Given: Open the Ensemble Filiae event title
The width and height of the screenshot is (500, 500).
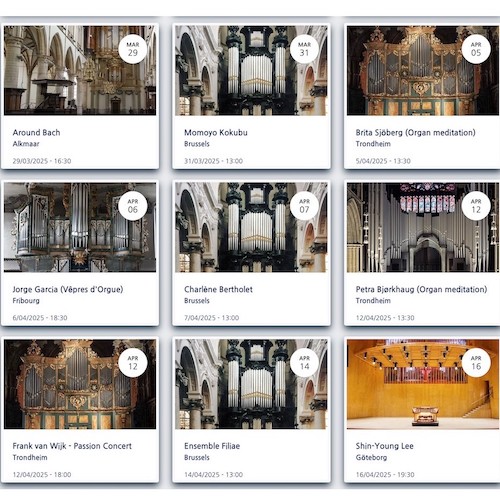Looking at the screenshot, I should pyautogui.click(x=212, y=446).
